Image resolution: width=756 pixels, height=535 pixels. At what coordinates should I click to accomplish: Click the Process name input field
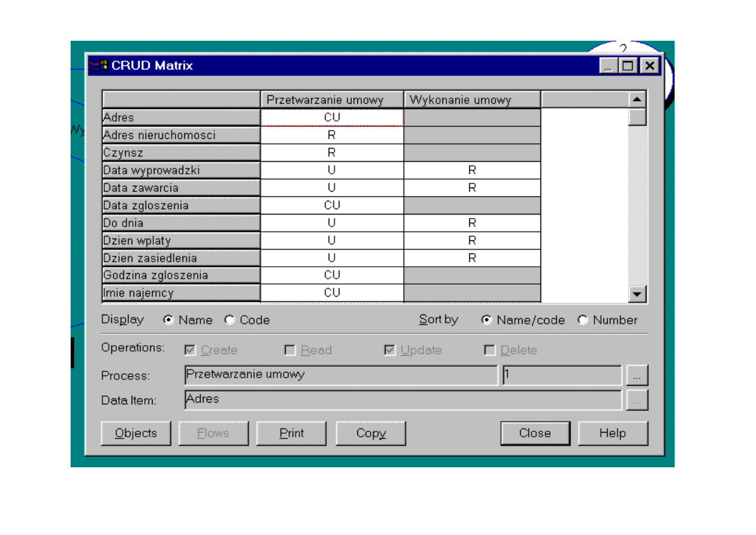pos(340,376)
